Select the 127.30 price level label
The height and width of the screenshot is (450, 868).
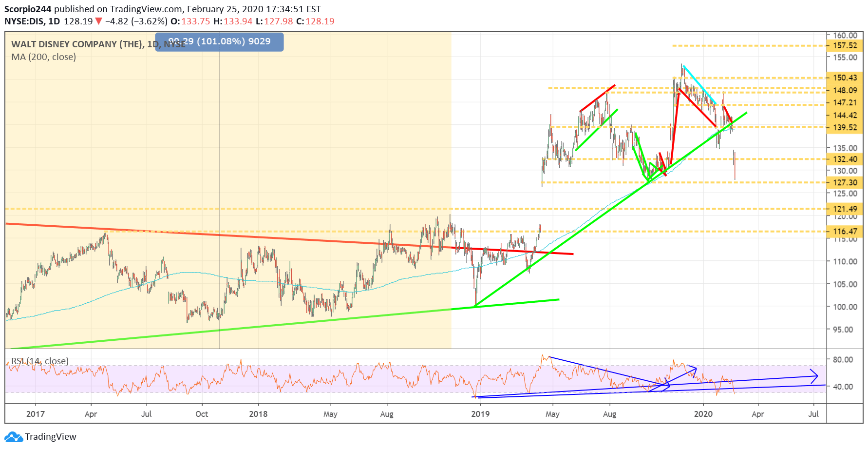(845, 182)
